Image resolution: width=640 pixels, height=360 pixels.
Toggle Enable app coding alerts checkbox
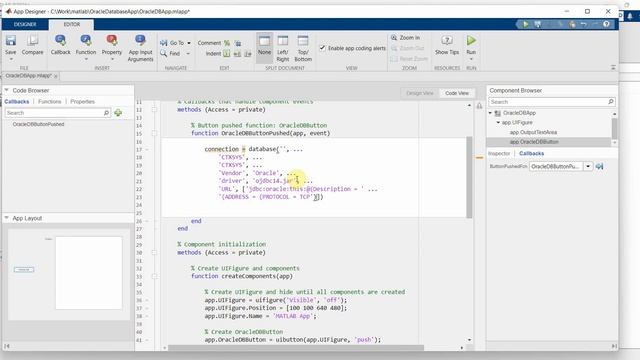322,48
